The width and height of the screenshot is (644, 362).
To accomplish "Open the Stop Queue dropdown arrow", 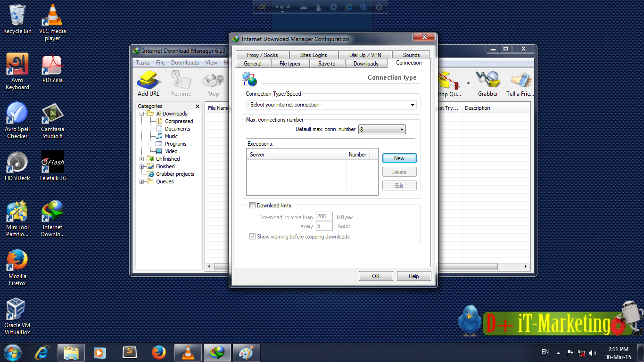I will (x=468, y=83).
